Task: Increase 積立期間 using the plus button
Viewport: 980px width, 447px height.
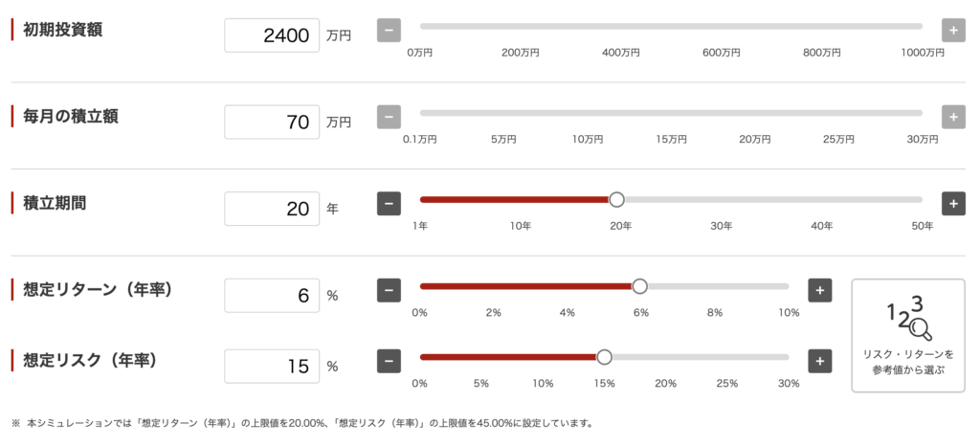Action: [x=953, y=204]
